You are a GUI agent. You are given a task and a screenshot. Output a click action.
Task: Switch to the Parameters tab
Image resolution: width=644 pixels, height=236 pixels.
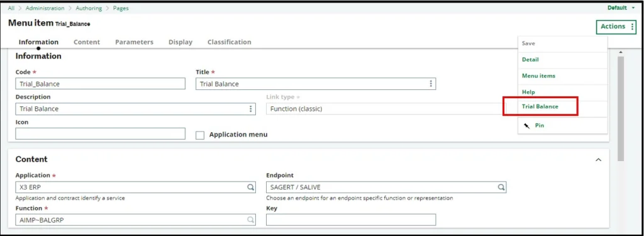click(135, 42)
